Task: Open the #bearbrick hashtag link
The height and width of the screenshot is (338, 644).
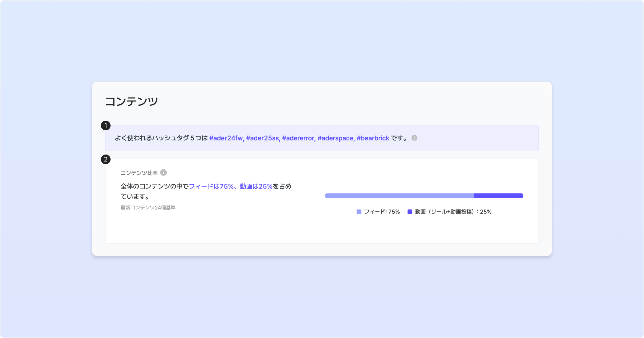Action: 373,138
